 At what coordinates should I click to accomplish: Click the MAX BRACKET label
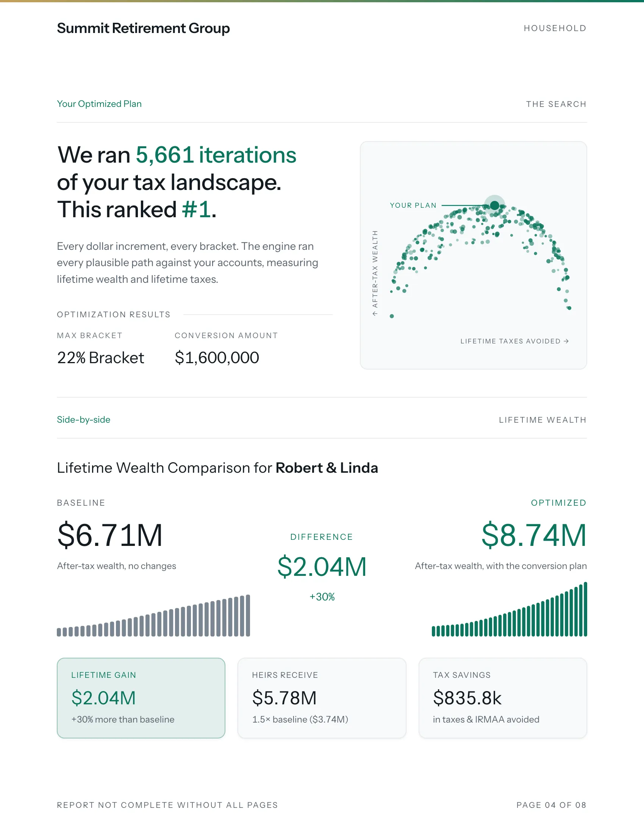pyautogui.click(x=90, y=335)
